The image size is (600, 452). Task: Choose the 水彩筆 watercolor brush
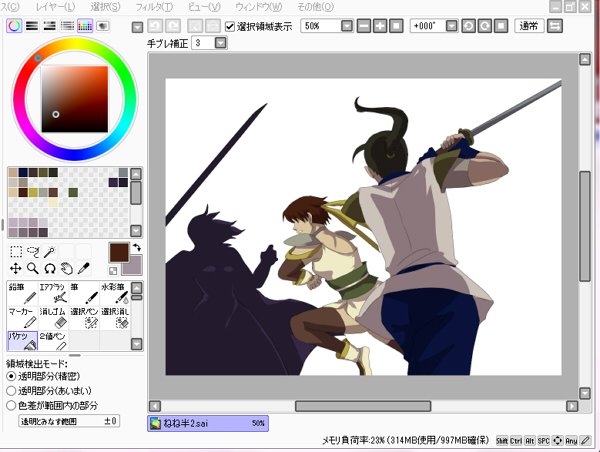(115, 294)
